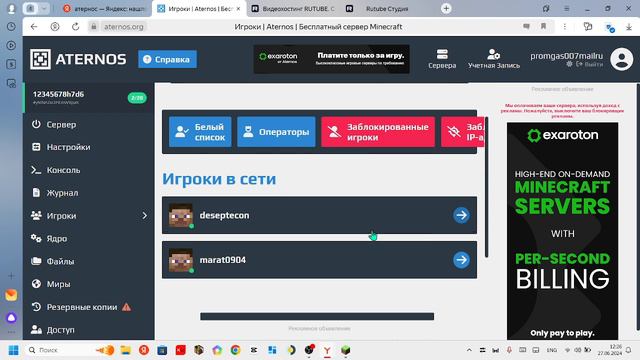Open Сервера servers icon in header
The height and width of the screenshot is (360, 640).
[442, 59]
